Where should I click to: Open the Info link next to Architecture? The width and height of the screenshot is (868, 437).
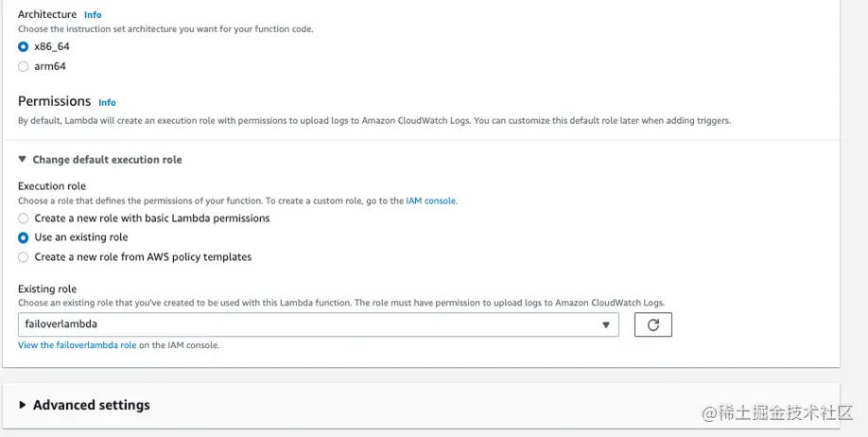[x=93, y=15]
